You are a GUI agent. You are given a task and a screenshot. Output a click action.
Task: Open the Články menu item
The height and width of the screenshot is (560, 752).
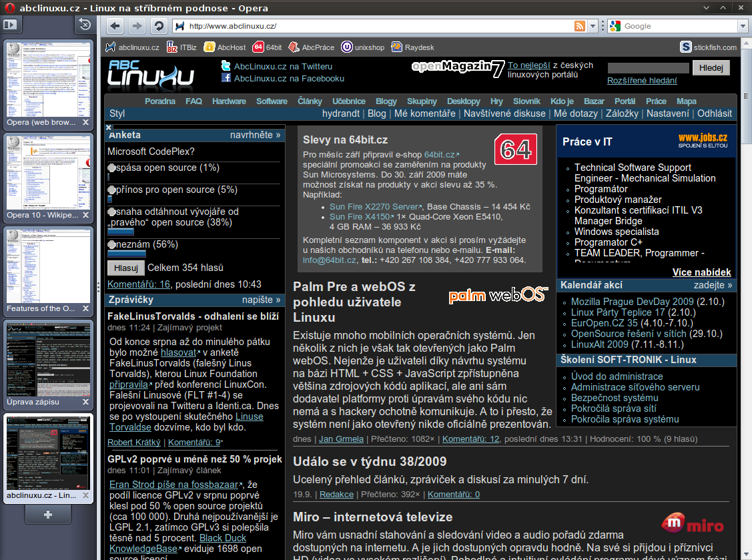(x=310, y=101)
